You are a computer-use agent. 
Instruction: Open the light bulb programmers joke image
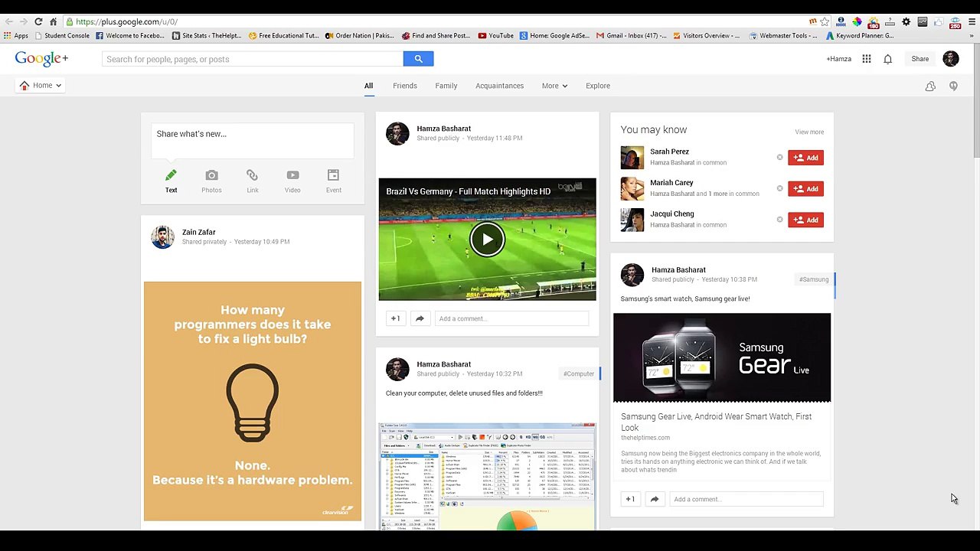tap(253, 401)
